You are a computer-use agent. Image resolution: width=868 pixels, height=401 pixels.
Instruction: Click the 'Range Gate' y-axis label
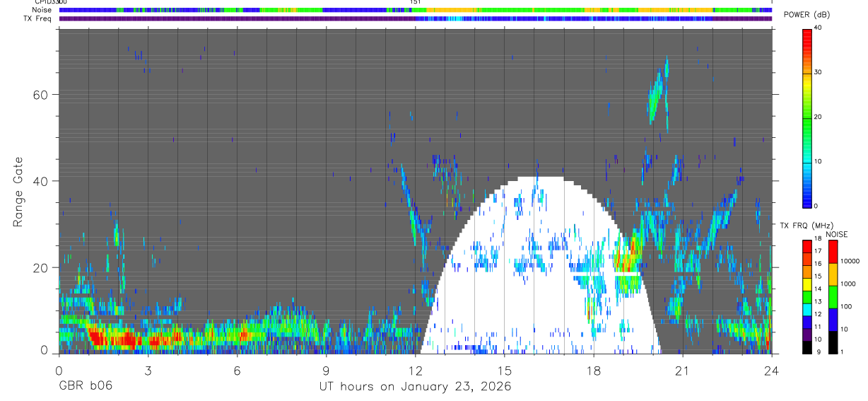(x=17, y=190)
